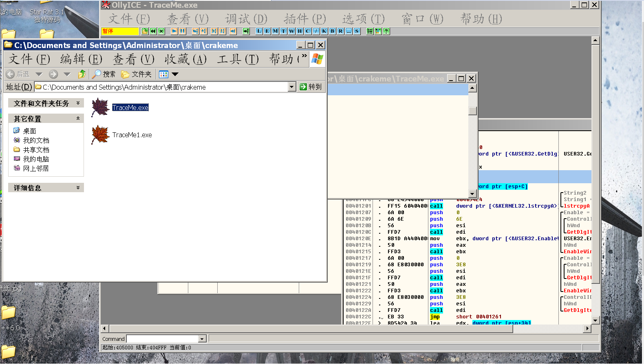Click Explorer 后退 back button
Viewport: 644px width, 364px height.
18,74
